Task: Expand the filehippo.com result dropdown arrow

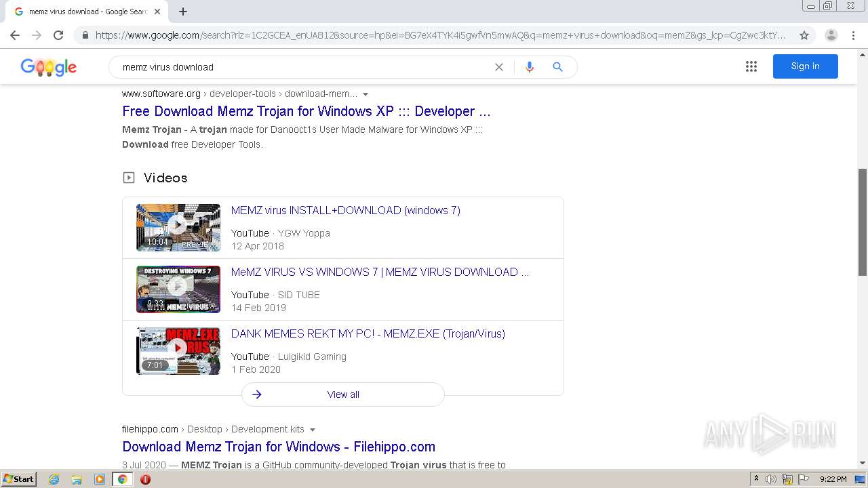Action: (313, 430)
